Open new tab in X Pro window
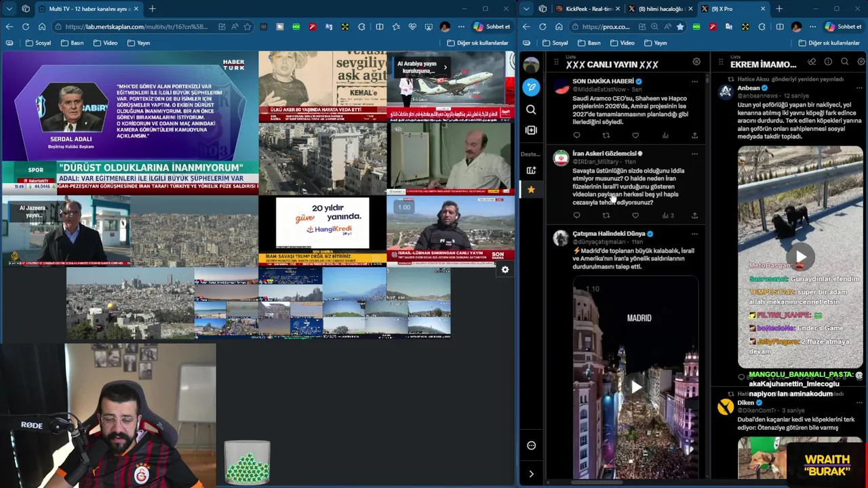The width and height of the screenshot is (868, 488). 778,9
